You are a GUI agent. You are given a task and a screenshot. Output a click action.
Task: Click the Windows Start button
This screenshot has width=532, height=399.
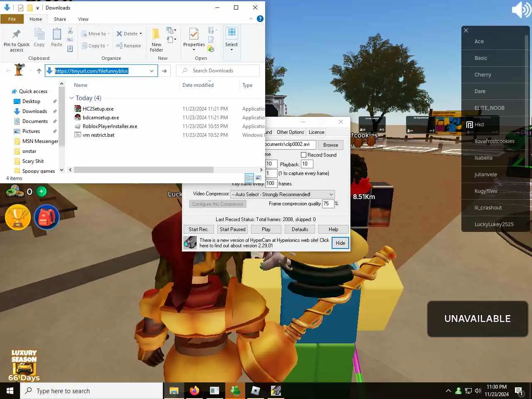point(10,391)
